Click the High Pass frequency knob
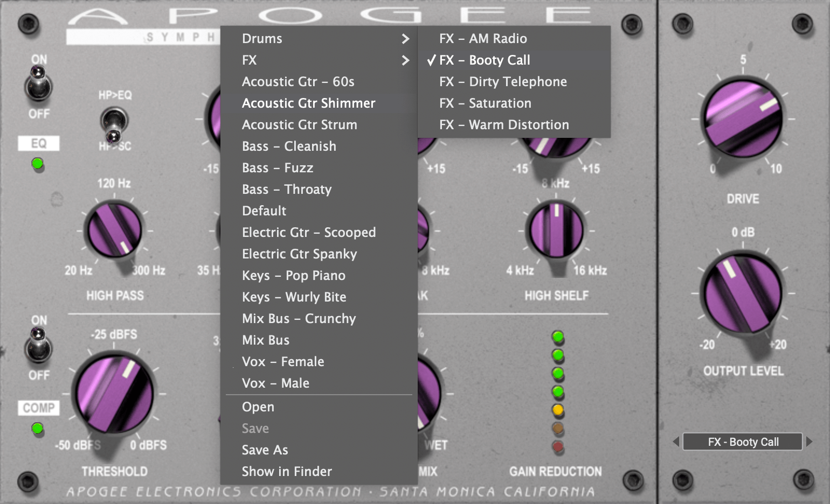This screenshot has height=504, width=830. coord(114,230)
